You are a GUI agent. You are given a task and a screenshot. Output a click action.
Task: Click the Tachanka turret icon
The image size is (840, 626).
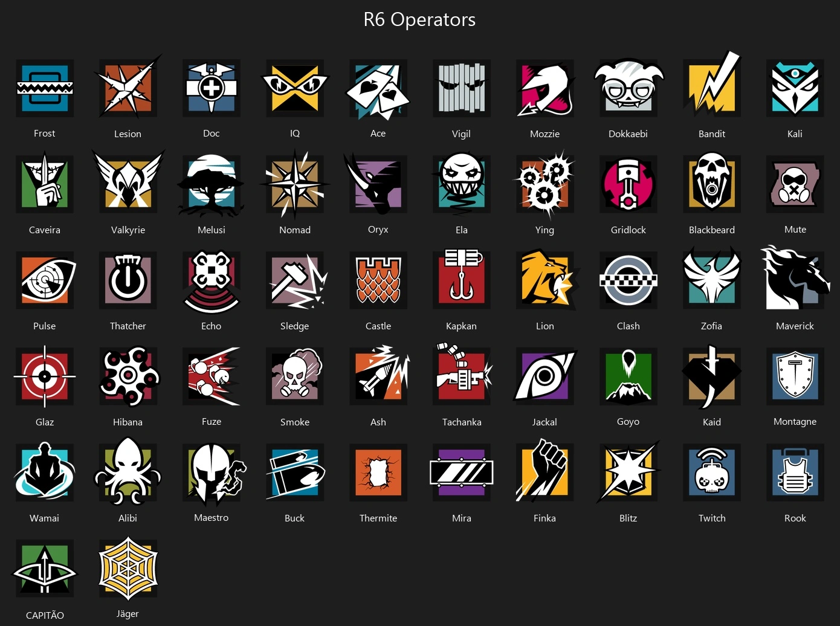(463, 374)
